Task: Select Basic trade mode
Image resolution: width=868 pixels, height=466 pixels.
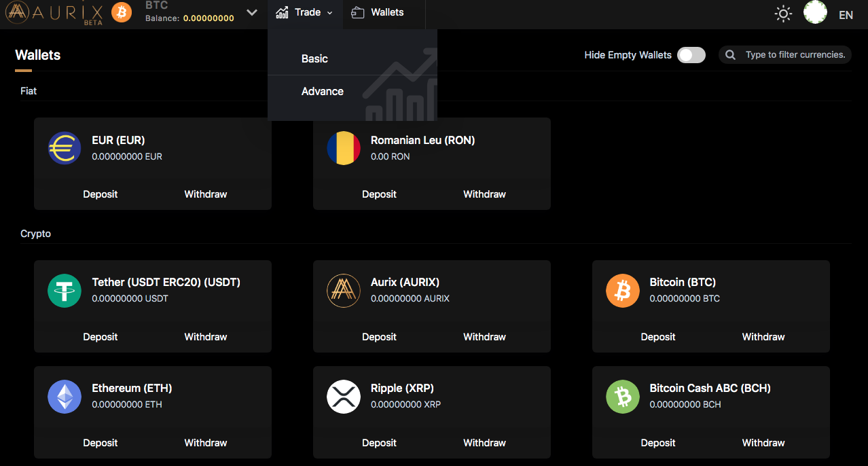Action: pos(314,59)
